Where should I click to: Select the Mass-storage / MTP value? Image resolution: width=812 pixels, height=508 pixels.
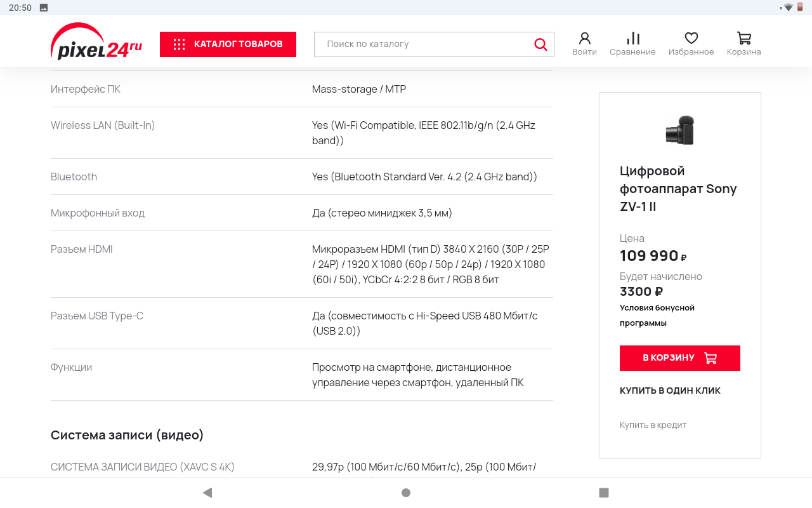click(359, 89)
